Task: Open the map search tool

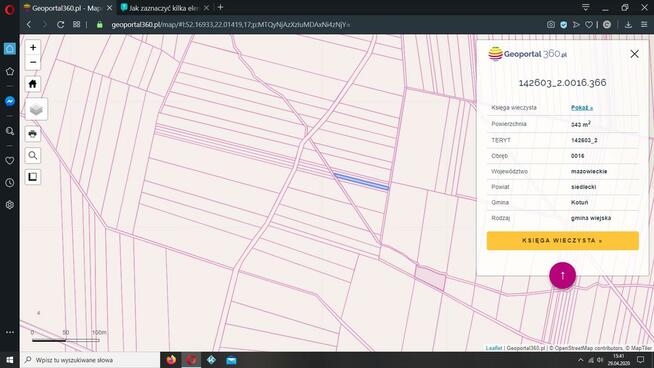Action: 33,156
